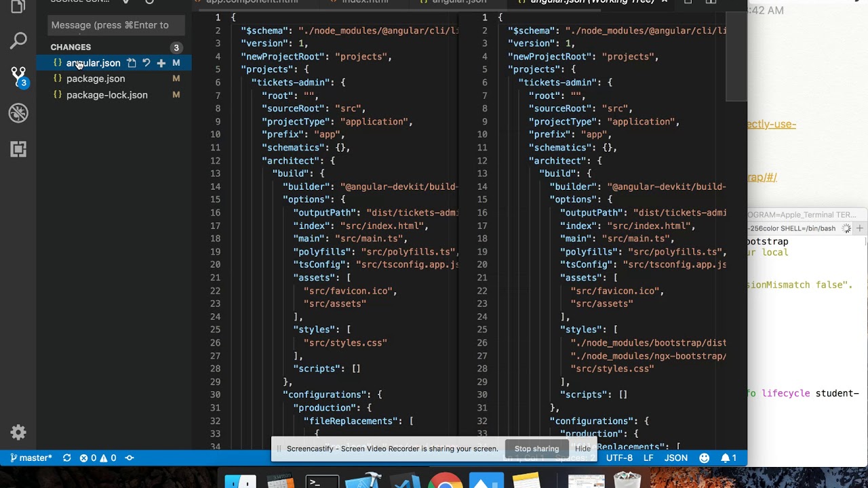This screenshot has height=488, width=868.
Task: Open Terminal from the dock
Action: 322,481
